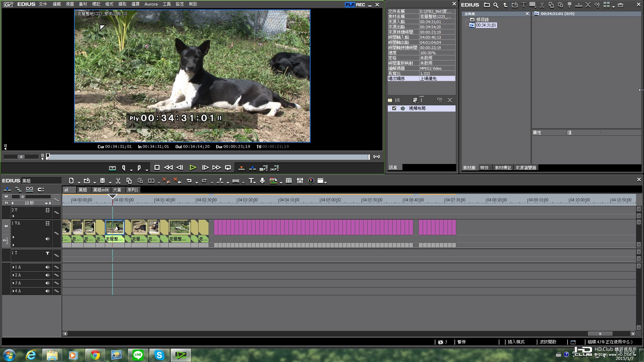Image resolution: width=644 pixels, height=362 pixels.
Task: Step to next frame in player
Action: point(205,168)
